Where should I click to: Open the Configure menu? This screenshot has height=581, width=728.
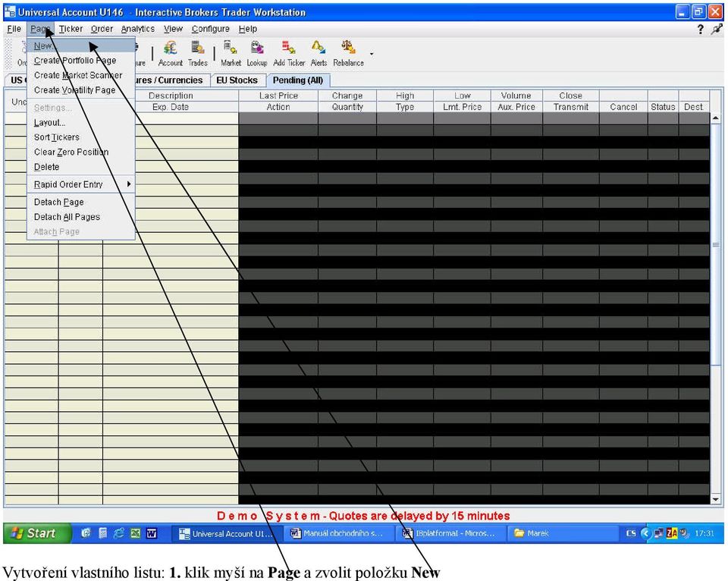click(x=211, y=29)
